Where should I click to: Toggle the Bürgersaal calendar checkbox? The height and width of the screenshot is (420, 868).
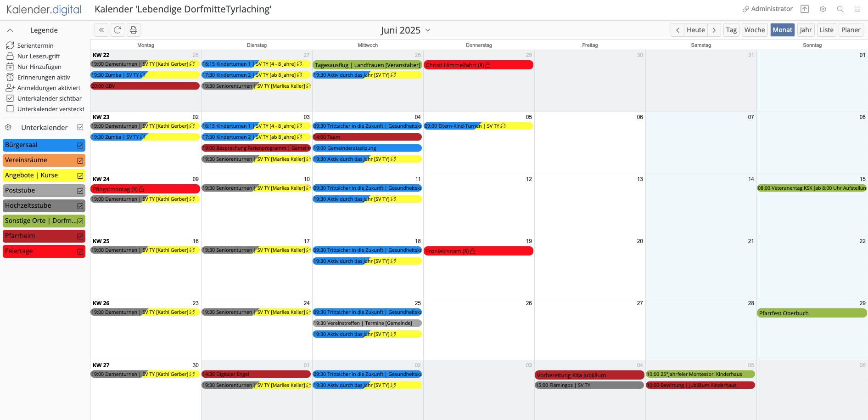[x=80, y=145]
